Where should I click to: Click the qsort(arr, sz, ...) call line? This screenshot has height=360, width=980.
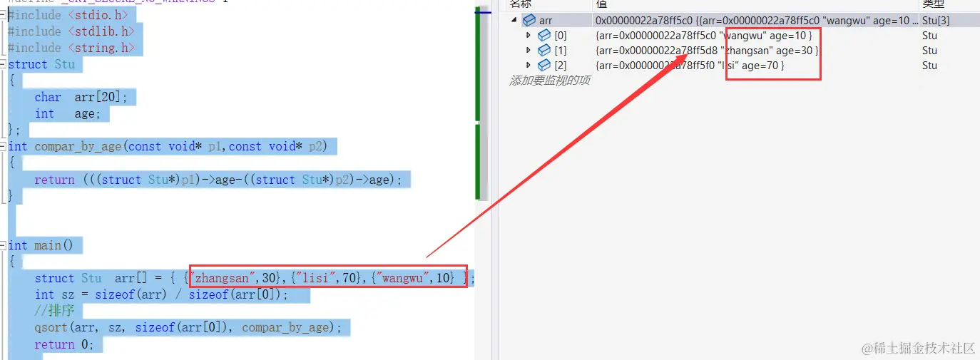pos(188,328)
